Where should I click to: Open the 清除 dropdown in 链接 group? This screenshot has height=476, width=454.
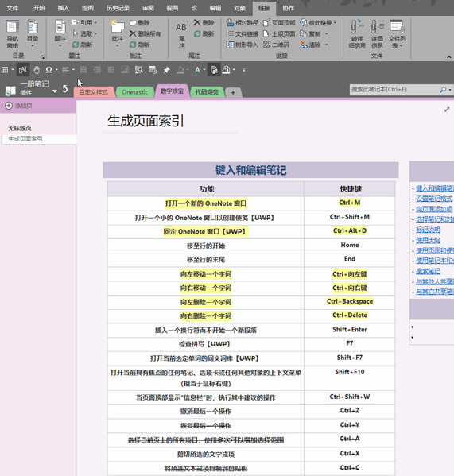pos(327,45)
